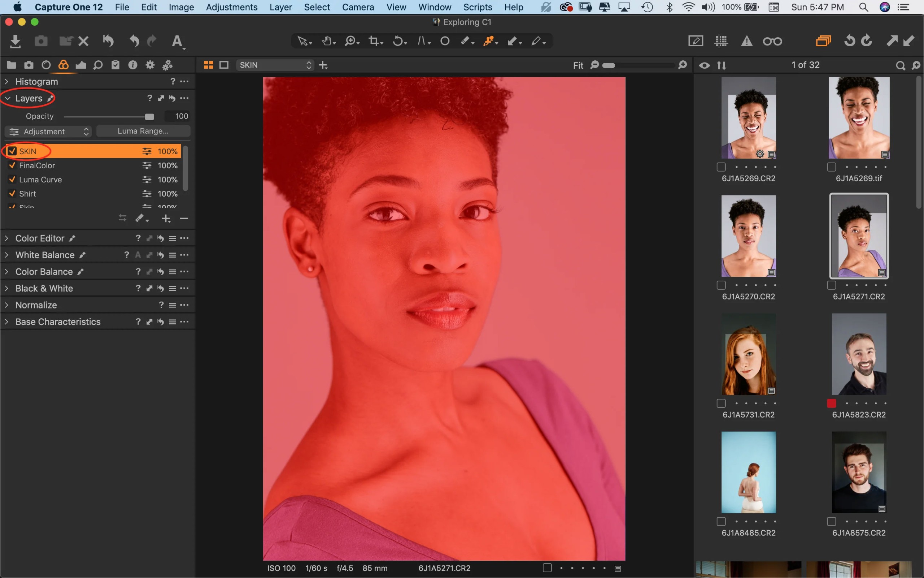Open the Camera menu
This screenshot has height=578, width=924.
[x=358, y=7]
